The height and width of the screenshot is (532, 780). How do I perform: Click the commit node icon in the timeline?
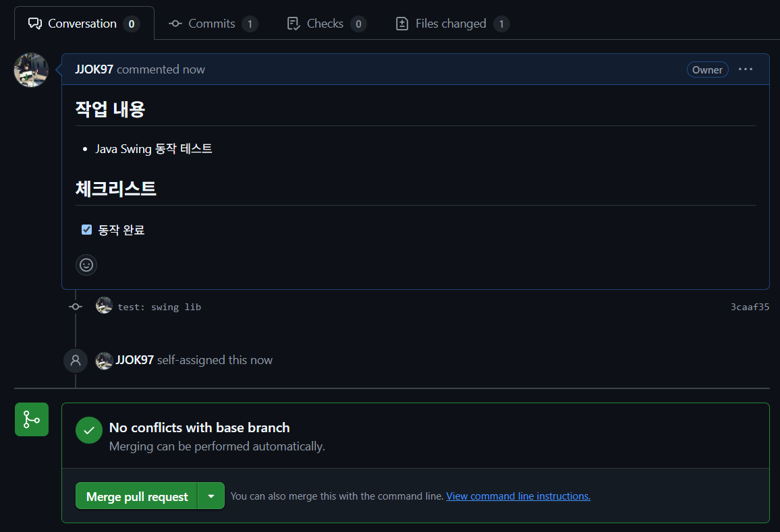coord(76,307)
